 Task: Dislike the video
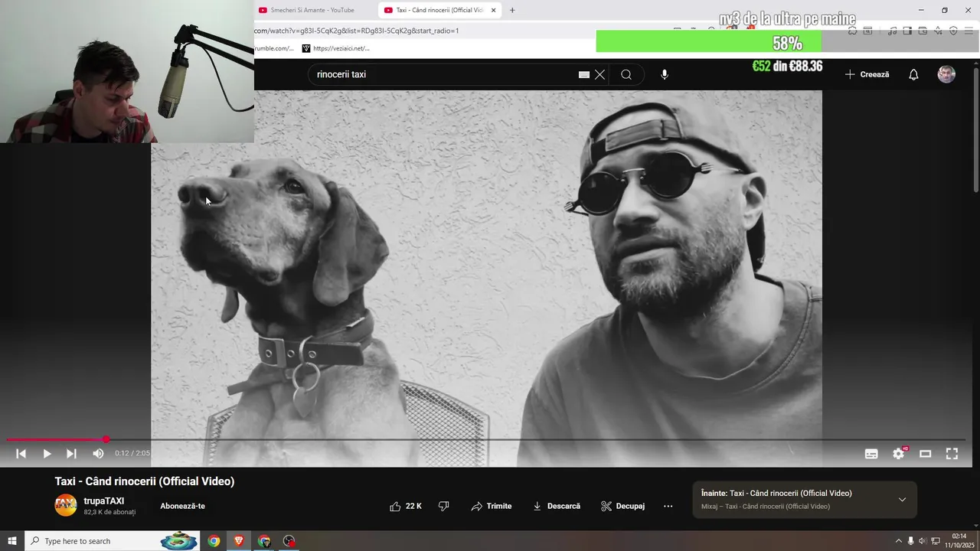coord(443,506)
